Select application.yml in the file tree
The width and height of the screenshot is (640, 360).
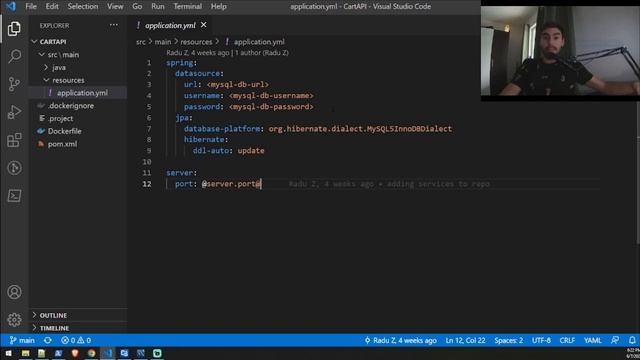coord(78,93)
